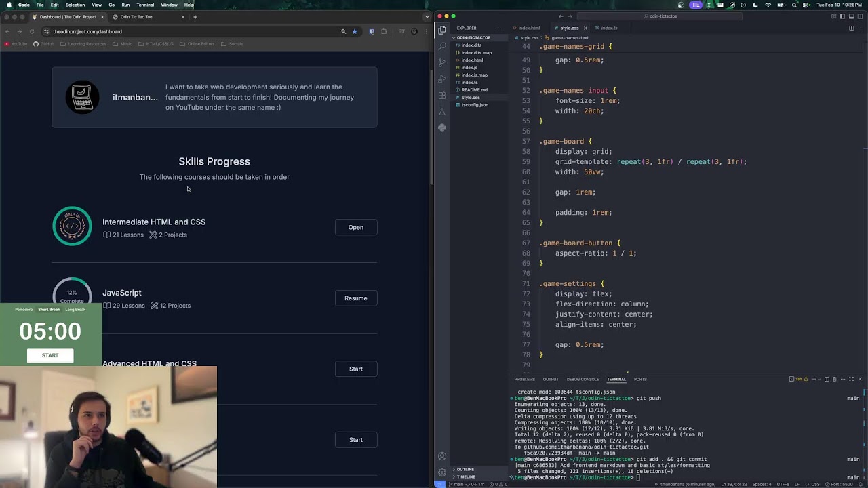The height and width of the screenshot is (488, 868).
Task: Open the Testing flask icon in VS Code
Action: click(442, 111)
